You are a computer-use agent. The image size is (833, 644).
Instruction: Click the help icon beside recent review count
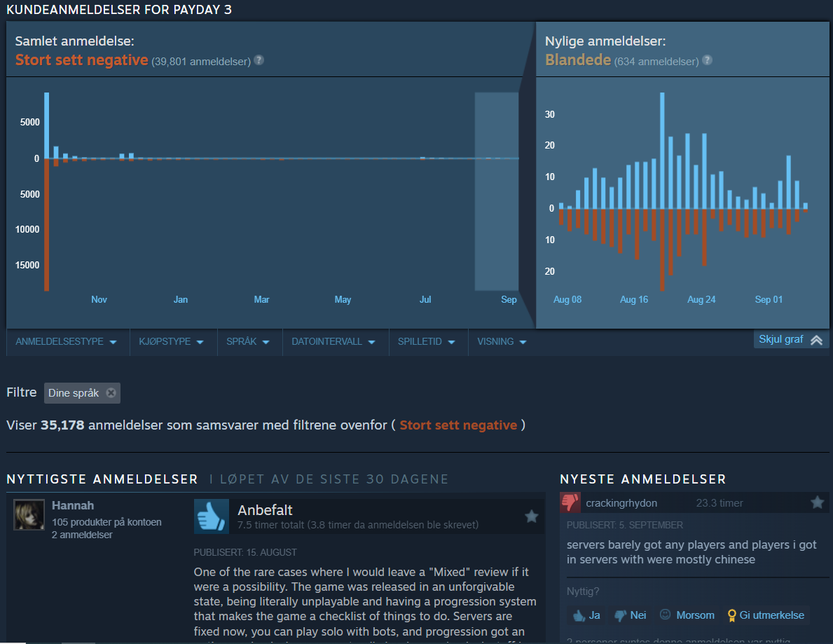pos(707,60)
